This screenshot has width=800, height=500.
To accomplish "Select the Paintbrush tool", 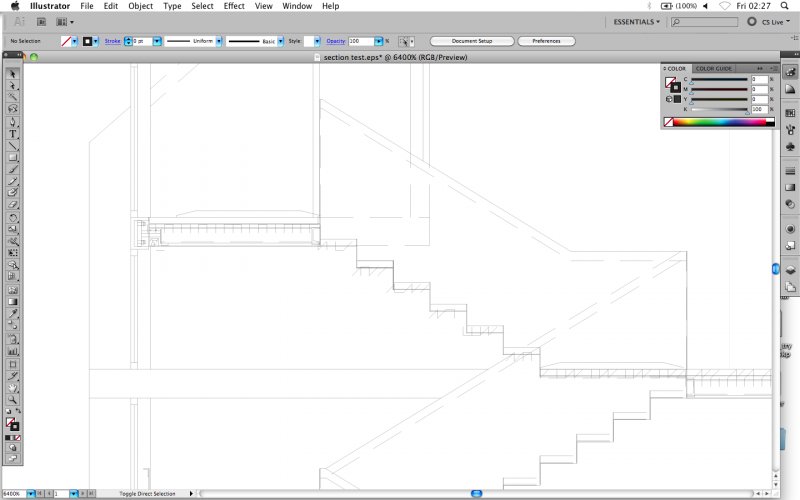I will (13, 169).
